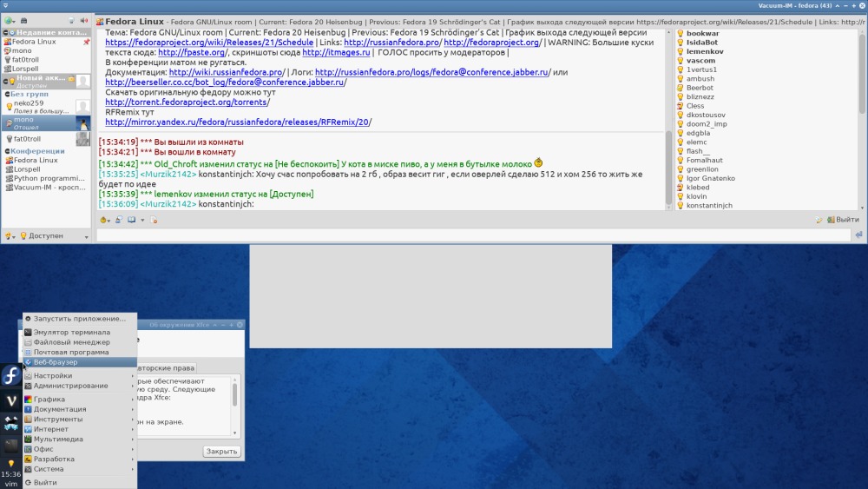Image resolution: width=868 pixels, height=489 pixels.
Task: Toggle offline contacts with the bulb icon
Action: pos(71,21)
